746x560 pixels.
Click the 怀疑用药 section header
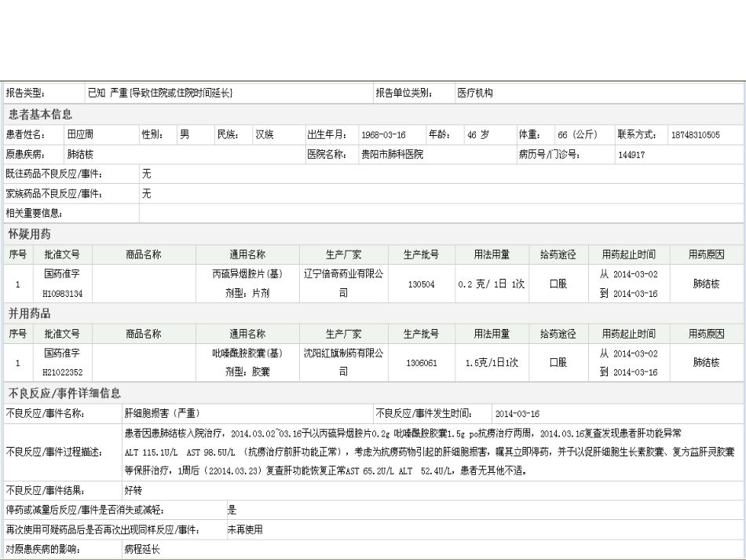(x=30, y=234)
